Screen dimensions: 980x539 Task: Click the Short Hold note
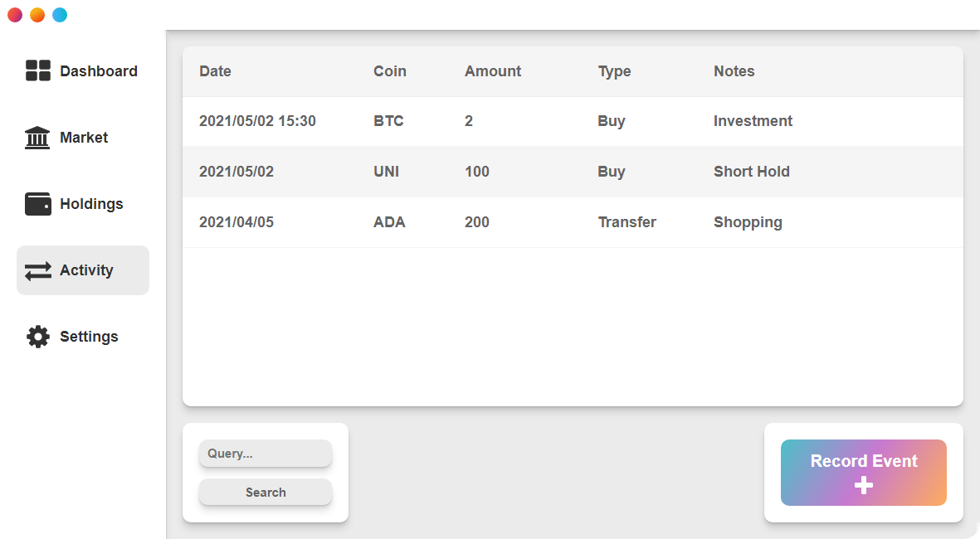[752, 172]
